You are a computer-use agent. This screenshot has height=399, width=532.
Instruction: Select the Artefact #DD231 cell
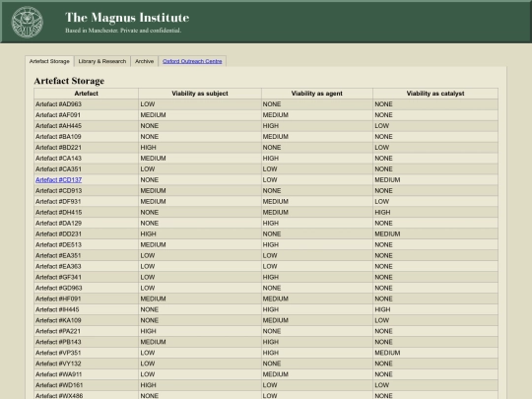click(86, 234)
